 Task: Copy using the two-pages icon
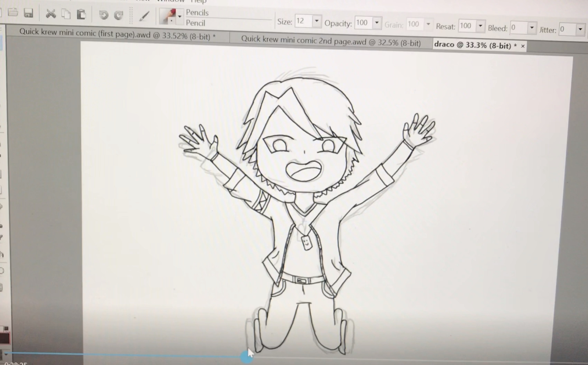pyautogui.click(x=66, y=14)
